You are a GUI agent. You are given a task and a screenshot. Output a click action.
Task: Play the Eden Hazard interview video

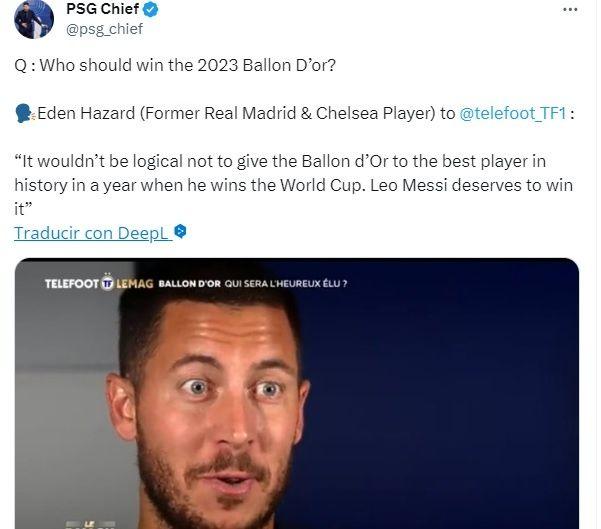click(x=297, y=394)
